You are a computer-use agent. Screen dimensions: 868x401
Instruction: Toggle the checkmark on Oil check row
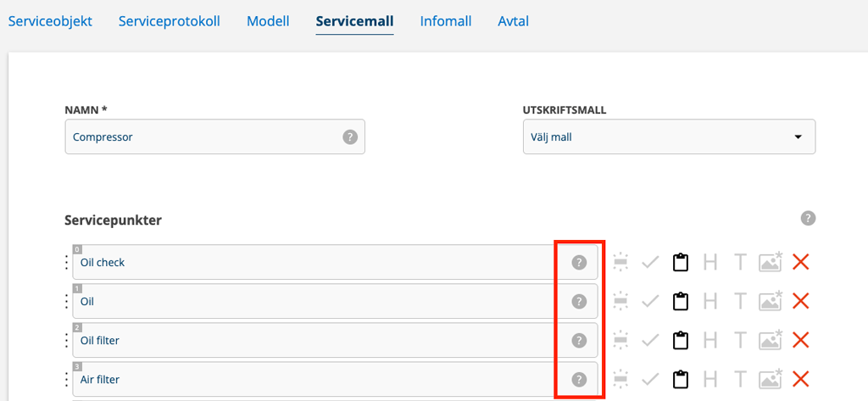click(650, 263)
